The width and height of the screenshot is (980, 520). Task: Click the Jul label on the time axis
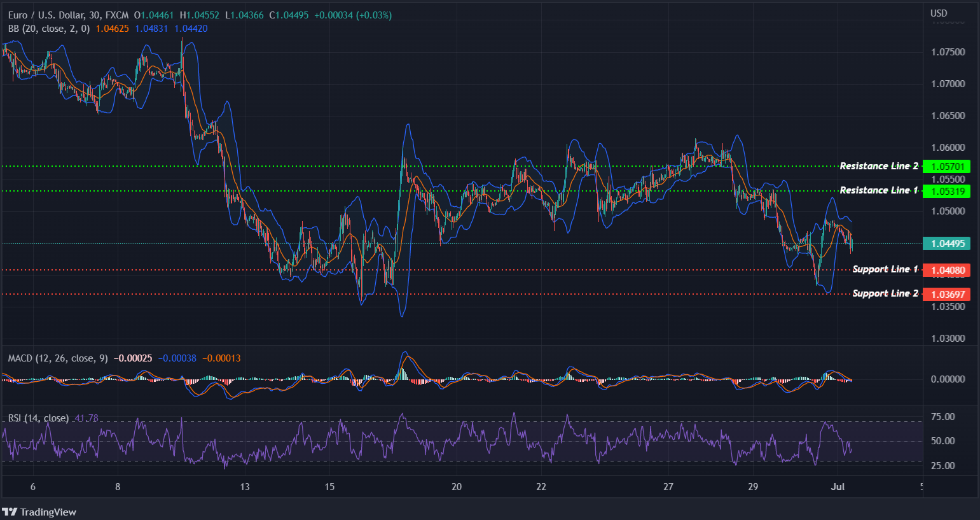(838, 487)
